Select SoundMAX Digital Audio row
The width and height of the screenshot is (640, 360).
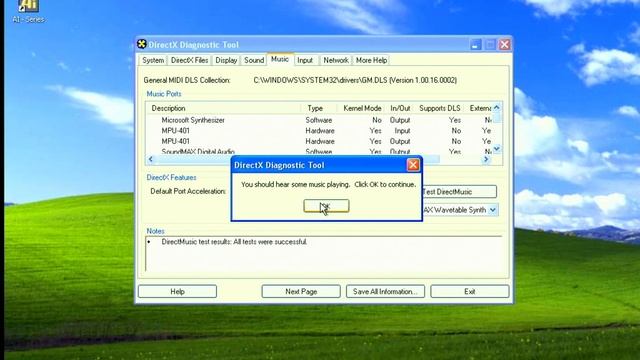click(x=319, y=151)
